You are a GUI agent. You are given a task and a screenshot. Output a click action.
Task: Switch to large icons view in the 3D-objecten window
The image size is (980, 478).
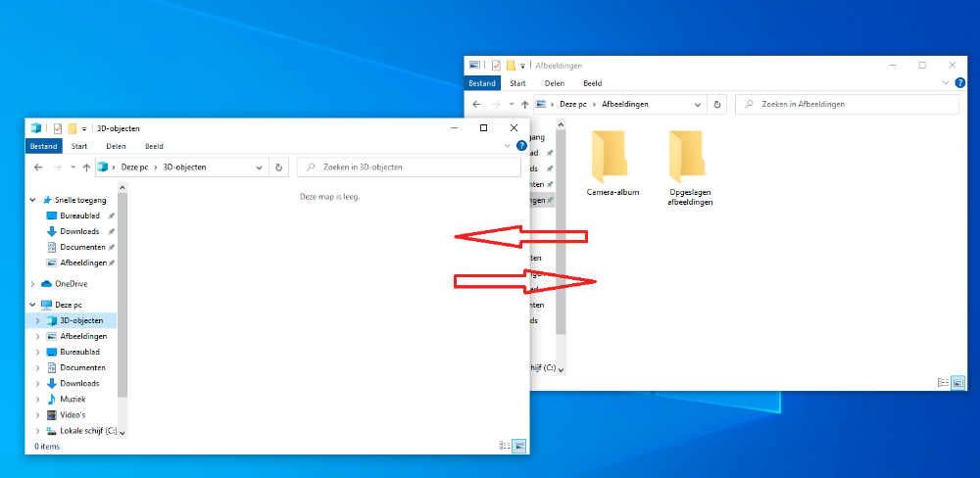coord(519,446)
